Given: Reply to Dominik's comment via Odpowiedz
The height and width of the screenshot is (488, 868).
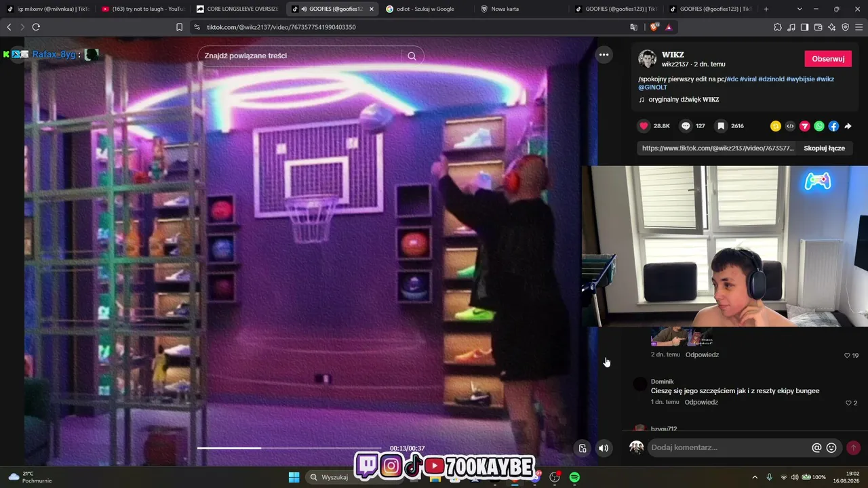Looking at the screenshot, I should 701,402.
